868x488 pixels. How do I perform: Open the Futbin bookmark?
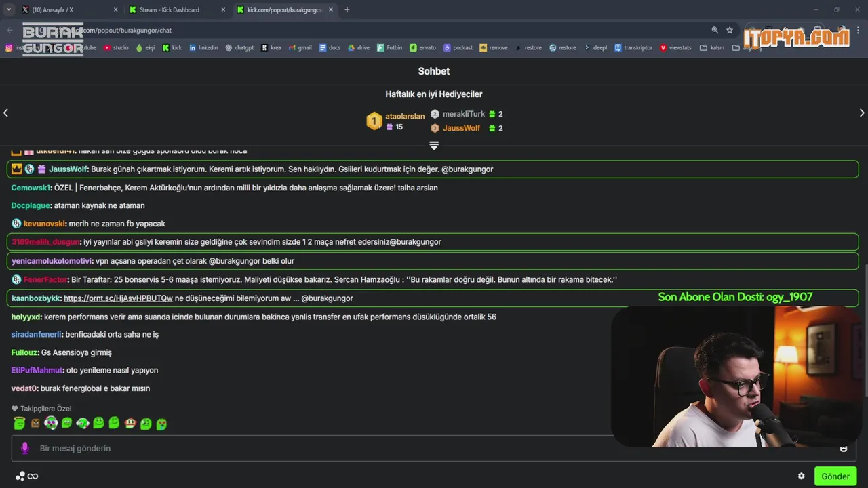tap(390, 48)
